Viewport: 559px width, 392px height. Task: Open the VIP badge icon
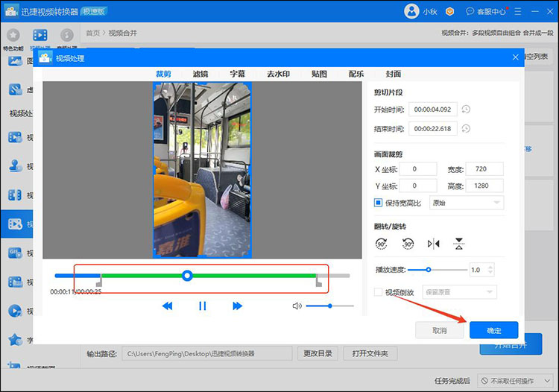click(x=450, y=11)
